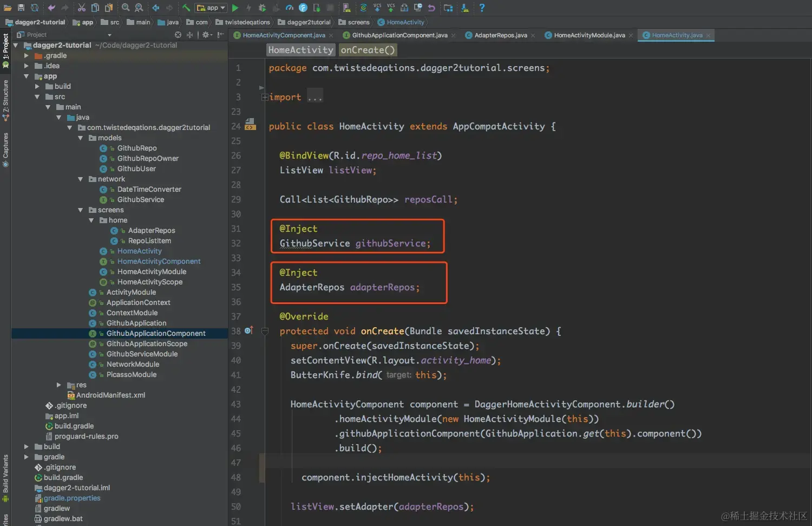Close the AdapterRepos.java tab

[533, 36]
